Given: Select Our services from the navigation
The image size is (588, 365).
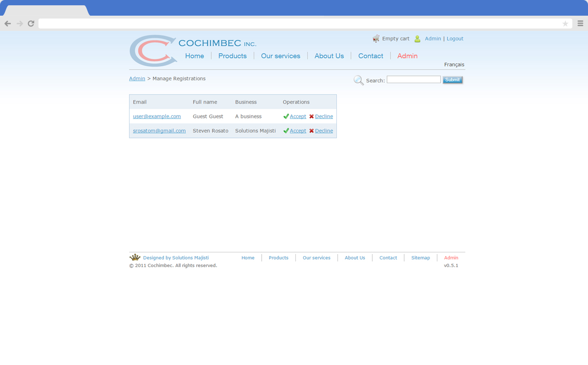Looking at the screenshot, I should pyautogui.click(x=281, y=56).
